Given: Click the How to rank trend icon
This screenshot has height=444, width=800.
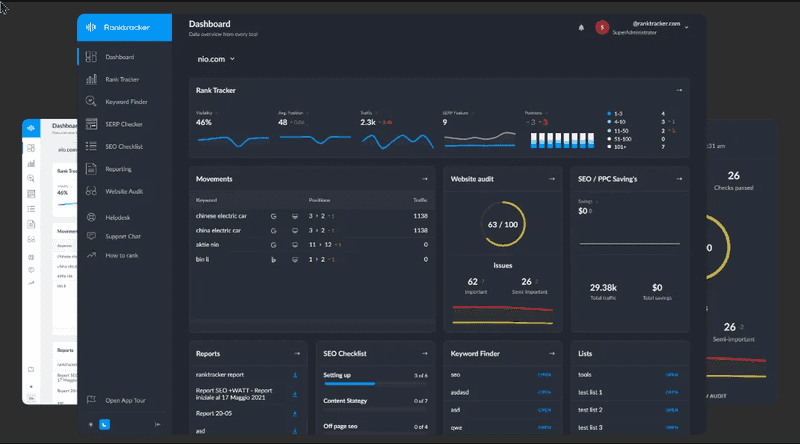Looking at the screenshot, I should click(x=91, y=255).
